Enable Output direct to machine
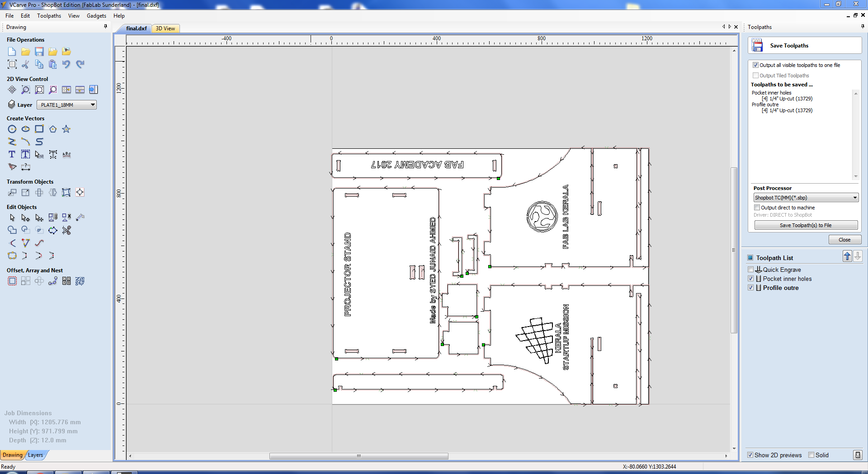Image resolution: width=868 pixels, height=474 pixels. point(758,207)
